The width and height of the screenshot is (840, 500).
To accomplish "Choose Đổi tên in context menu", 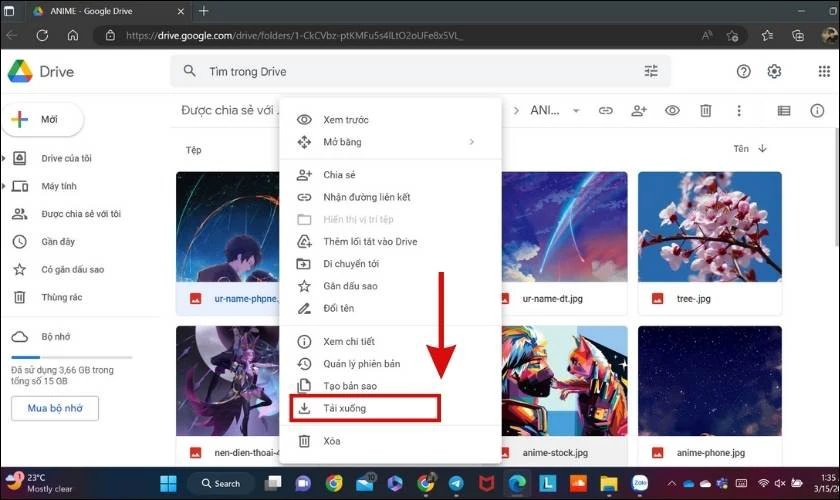I will (390, 308).
